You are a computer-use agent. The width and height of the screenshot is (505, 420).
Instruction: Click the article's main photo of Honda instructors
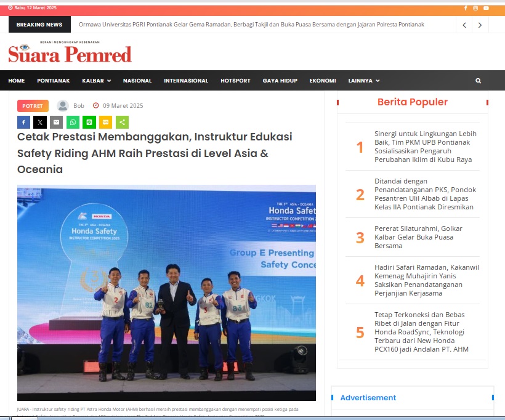click(x=166, y=293)
